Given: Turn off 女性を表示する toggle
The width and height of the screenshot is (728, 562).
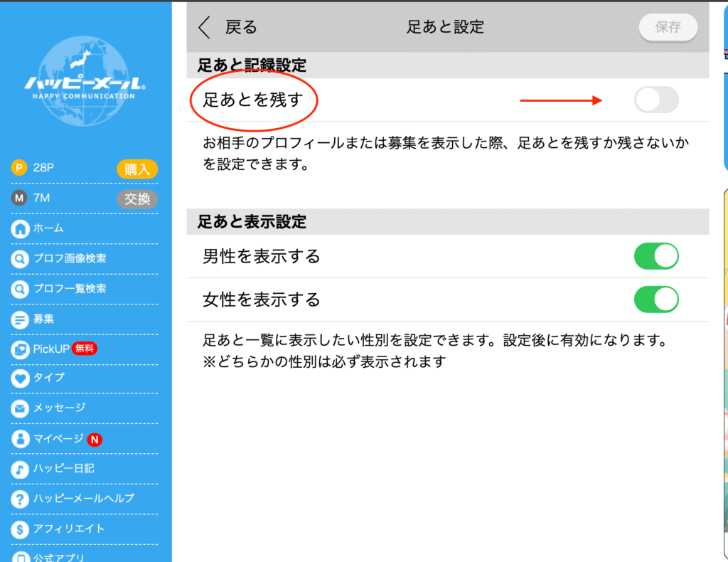Looking at the screenshot, I should tap(656, 299).
